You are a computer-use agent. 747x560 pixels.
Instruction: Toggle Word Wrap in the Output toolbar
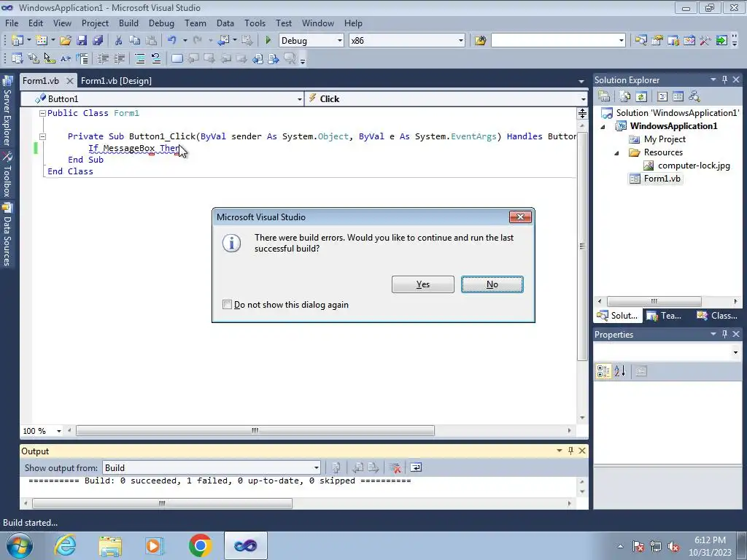tap(415, 467)
